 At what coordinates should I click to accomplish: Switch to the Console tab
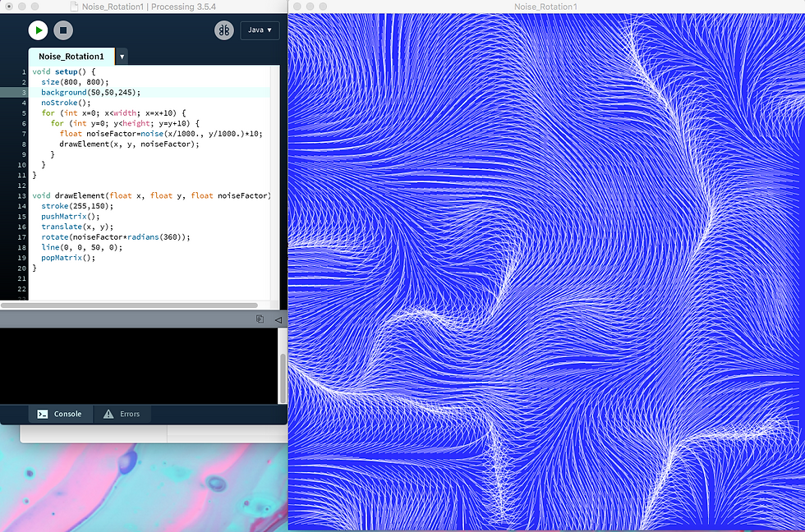60,414
